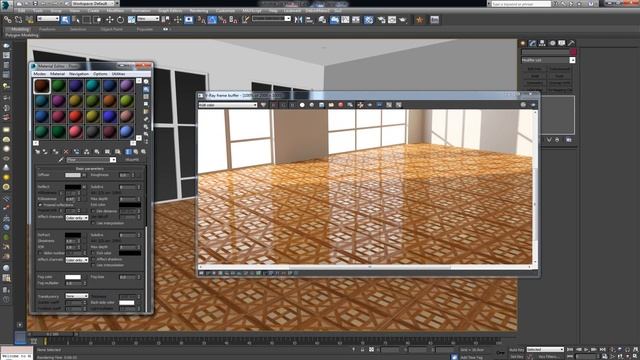This screenshot has width=640, height=360.
Task: Switch to the Freeform ribbon tab
Action: (x=47, y=29)
